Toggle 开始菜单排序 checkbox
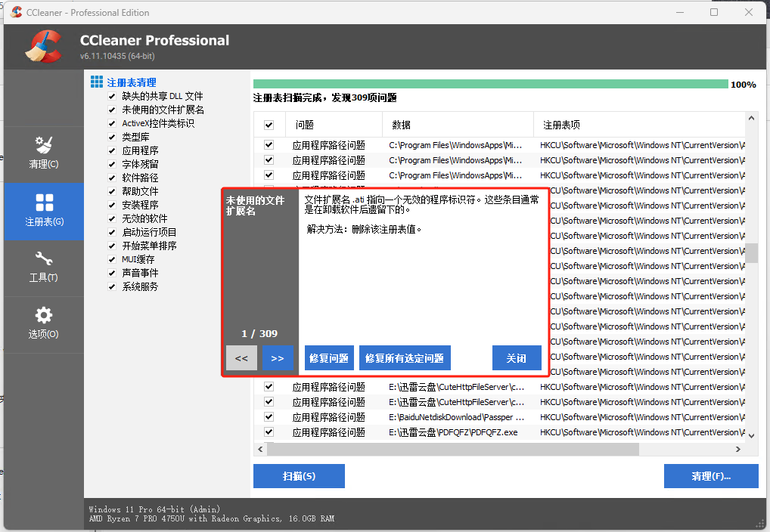Viewport: 770px width, 532px height. click(112, 246)
